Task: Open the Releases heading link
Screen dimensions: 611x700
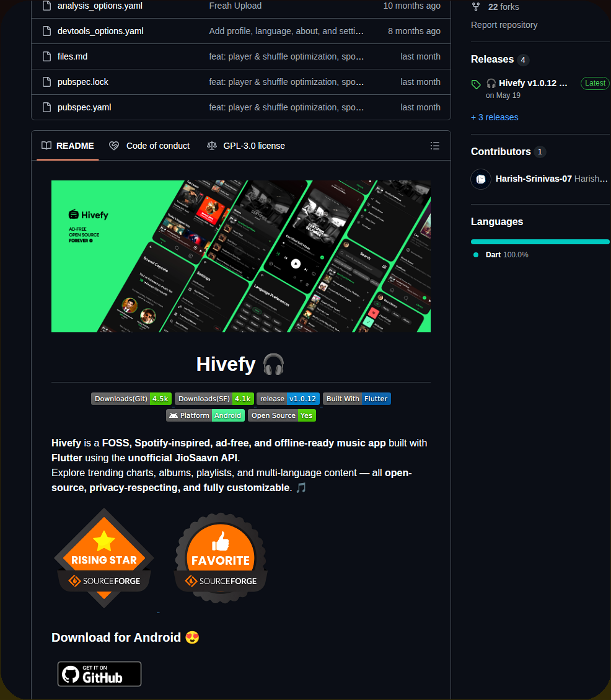Action: 492,59
